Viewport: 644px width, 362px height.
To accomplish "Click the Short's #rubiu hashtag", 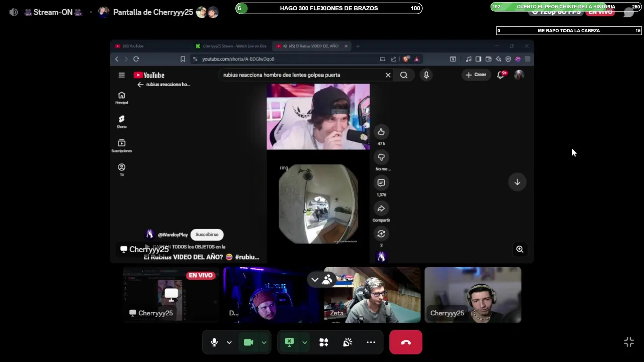I will pyautogui.click(x=247, y=257).
